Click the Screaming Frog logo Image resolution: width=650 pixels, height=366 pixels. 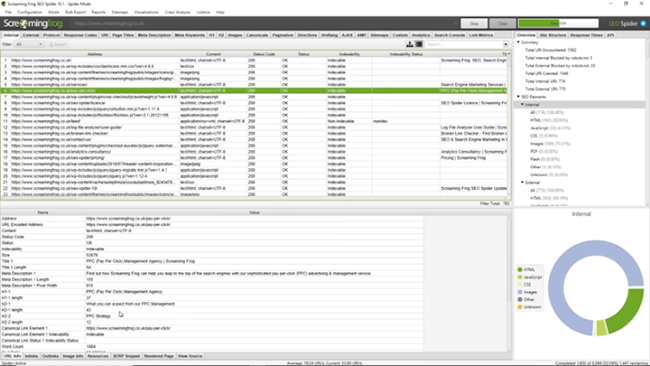33,24
